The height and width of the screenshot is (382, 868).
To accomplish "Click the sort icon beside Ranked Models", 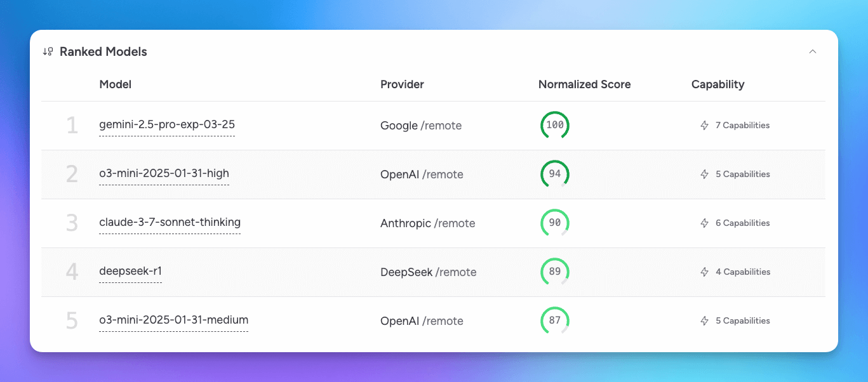I will [48, 52].
